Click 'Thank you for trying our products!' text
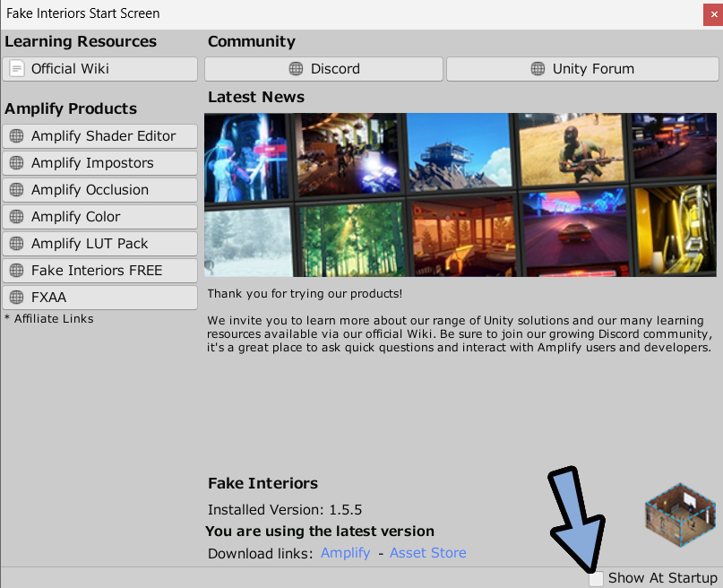This screenshot has width=723, height=588. 305,294
